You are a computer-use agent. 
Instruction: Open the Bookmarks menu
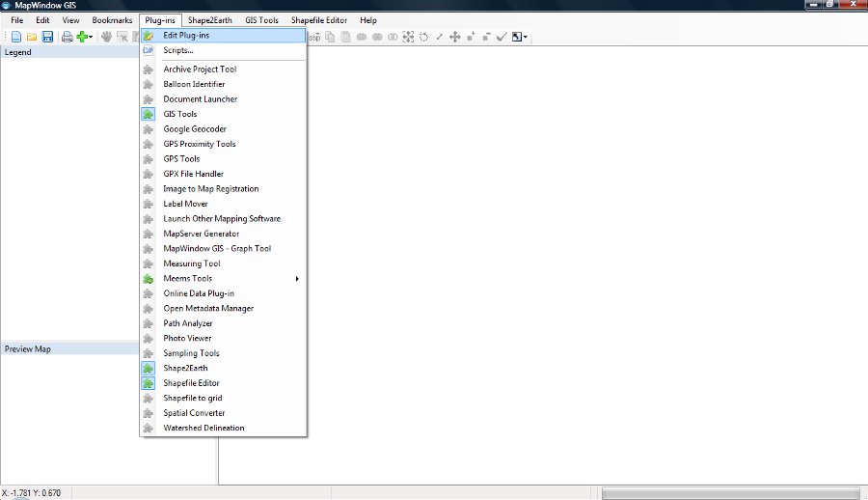113,20
